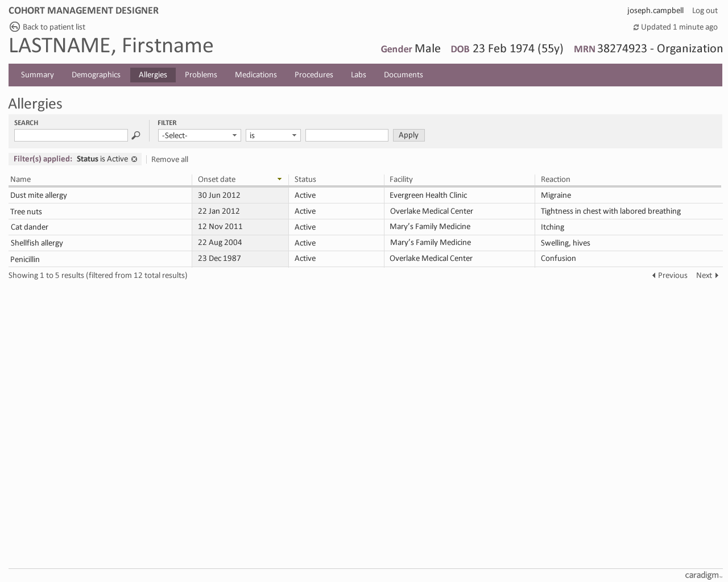Click into the Search input field
Screen dimensions: 728x582
pos(71,135)
